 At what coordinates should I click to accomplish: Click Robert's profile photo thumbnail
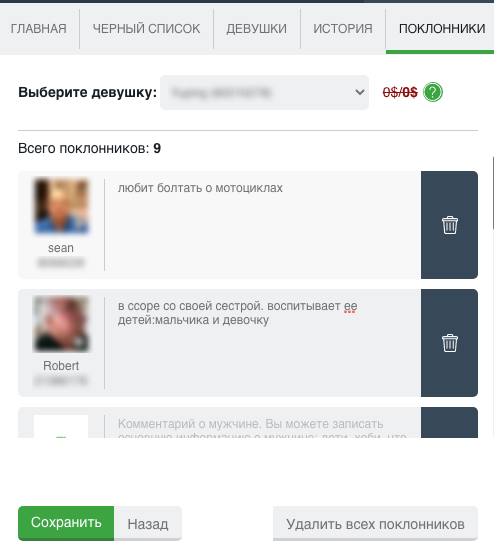pos(61,324)
